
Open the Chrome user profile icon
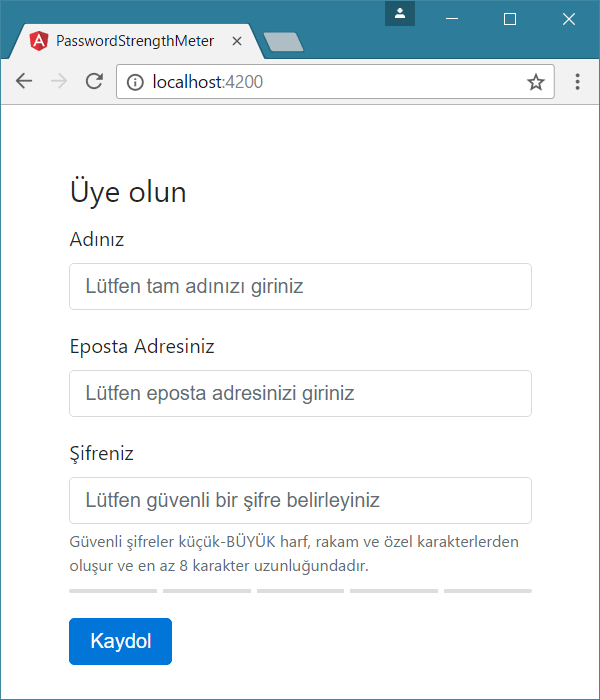point(399,14)
